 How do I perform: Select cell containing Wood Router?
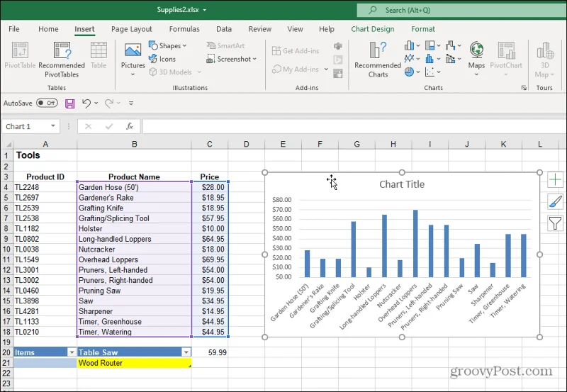134,363
